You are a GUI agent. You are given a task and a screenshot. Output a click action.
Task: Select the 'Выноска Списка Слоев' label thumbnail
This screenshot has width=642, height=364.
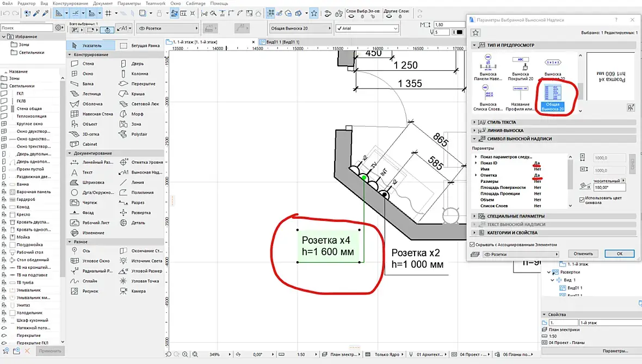pyautogui.click(x=487, y=95)
